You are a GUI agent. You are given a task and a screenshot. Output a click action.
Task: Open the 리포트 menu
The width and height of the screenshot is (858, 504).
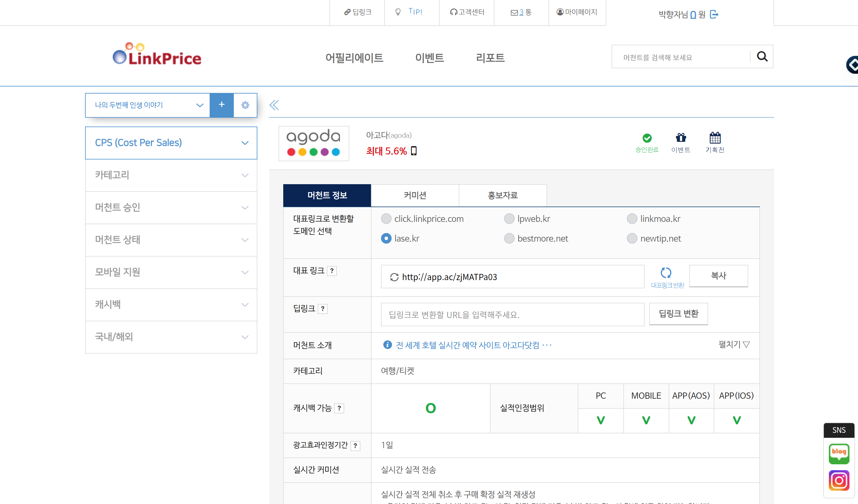point(490,58)
